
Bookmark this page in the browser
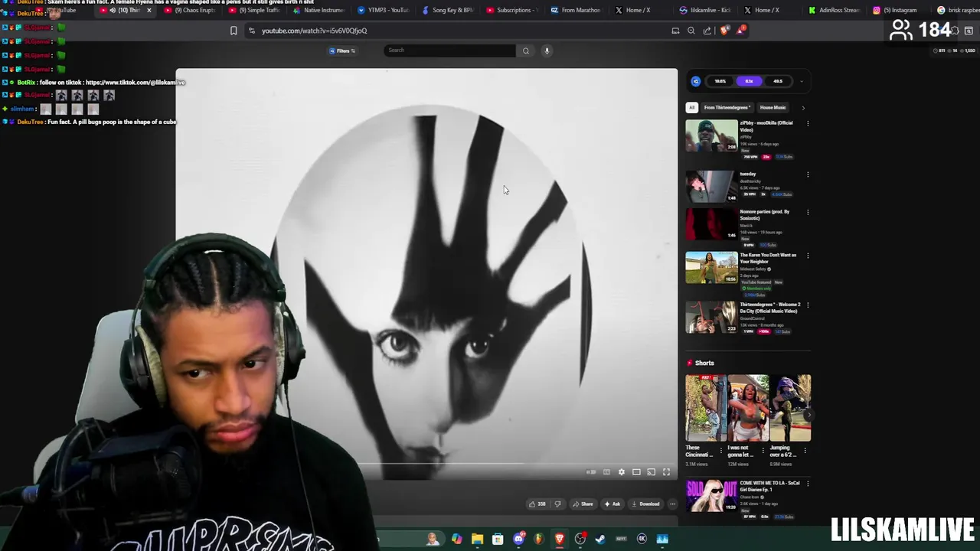point(234,31)
